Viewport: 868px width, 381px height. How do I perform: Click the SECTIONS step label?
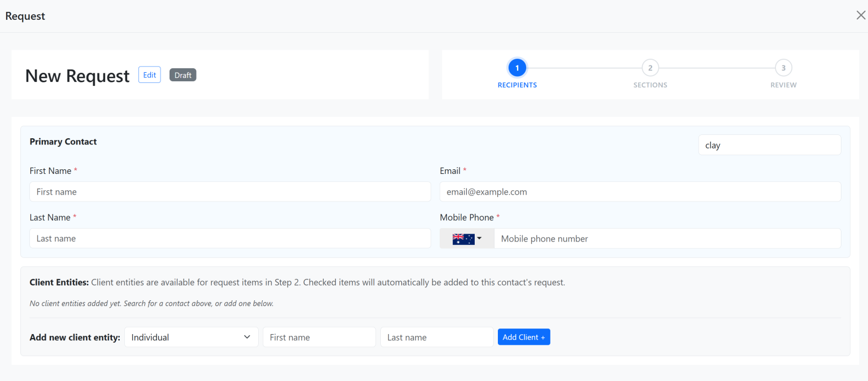click(650, 85)
